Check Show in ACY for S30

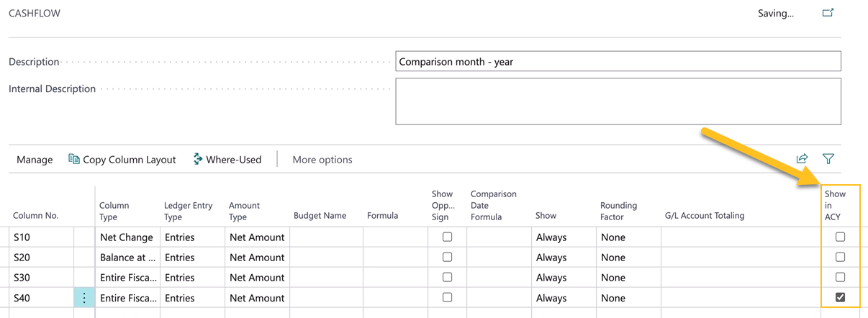point(840,277)
